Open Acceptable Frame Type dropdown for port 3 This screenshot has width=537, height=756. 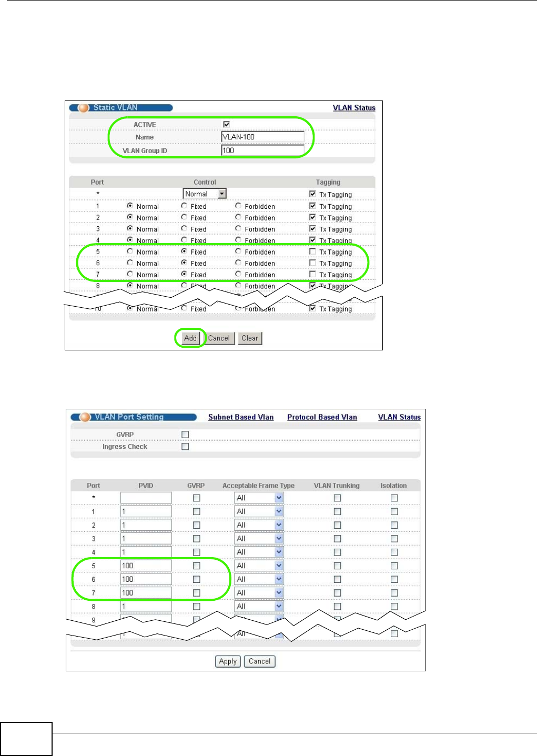(259, 539)
